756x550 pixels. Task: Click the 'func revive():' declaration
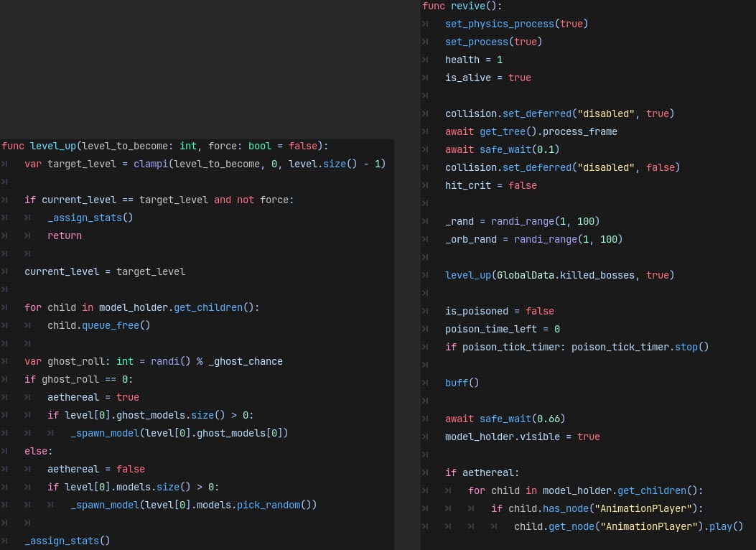[x=462, y=6]
